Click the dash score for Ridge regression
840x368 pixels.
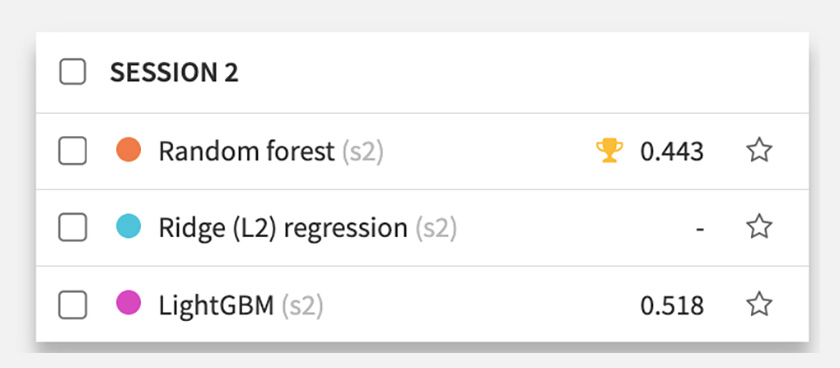coord(700,229)
